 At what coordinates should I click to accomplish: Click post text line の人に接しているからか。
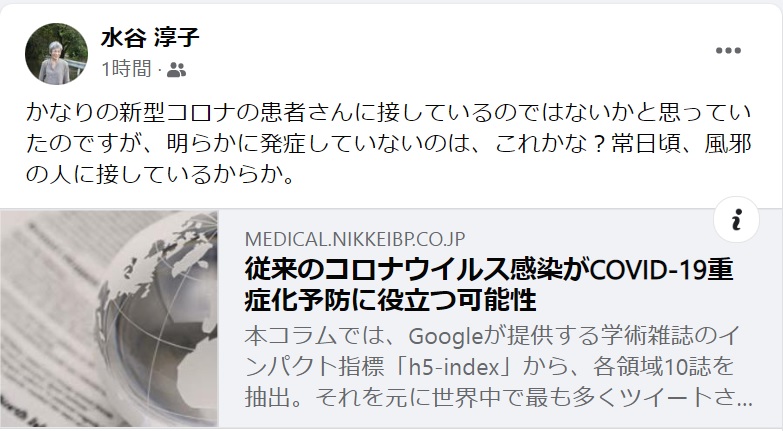point(160,174)
